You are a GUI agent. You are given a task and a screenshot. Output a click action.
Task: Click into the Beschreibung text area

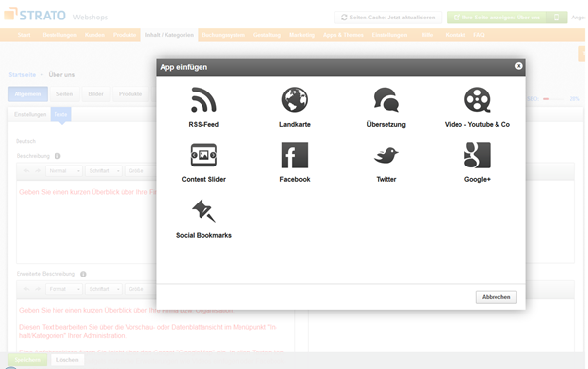(87, 222)
